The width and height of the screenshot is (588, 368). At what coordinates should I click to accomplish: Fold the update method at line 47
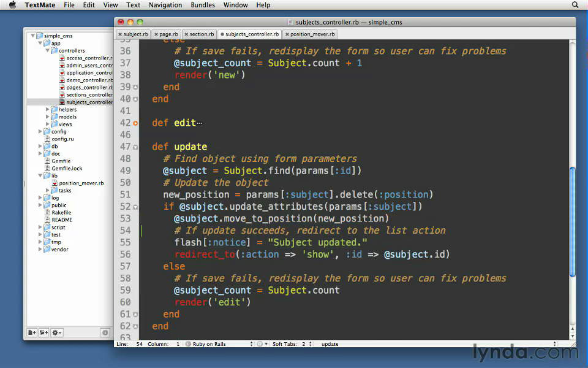click(x=135, y=147)
